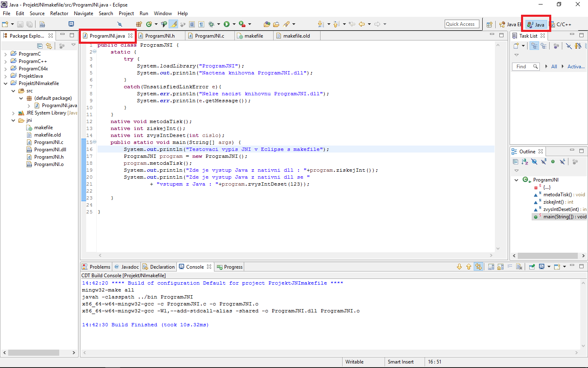Start a debug session
Screen dimensions: 588x368
click(211, 24)
